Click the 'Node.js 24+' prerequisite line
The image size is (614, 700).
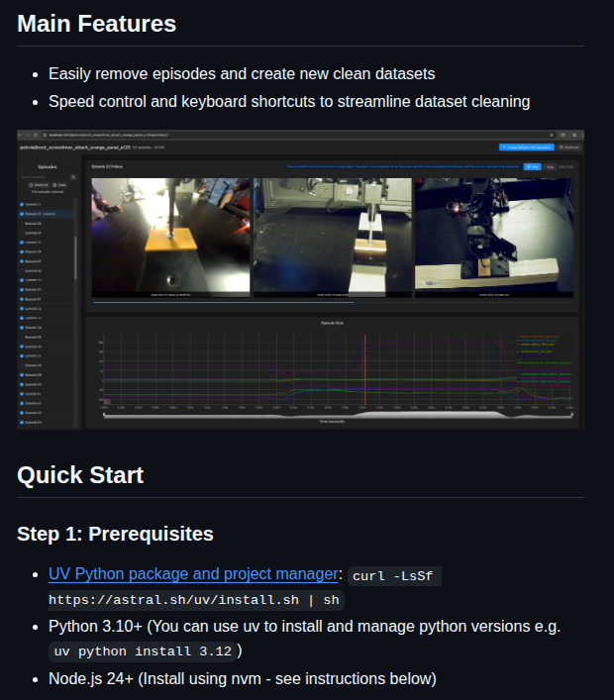tap(242, 678)
